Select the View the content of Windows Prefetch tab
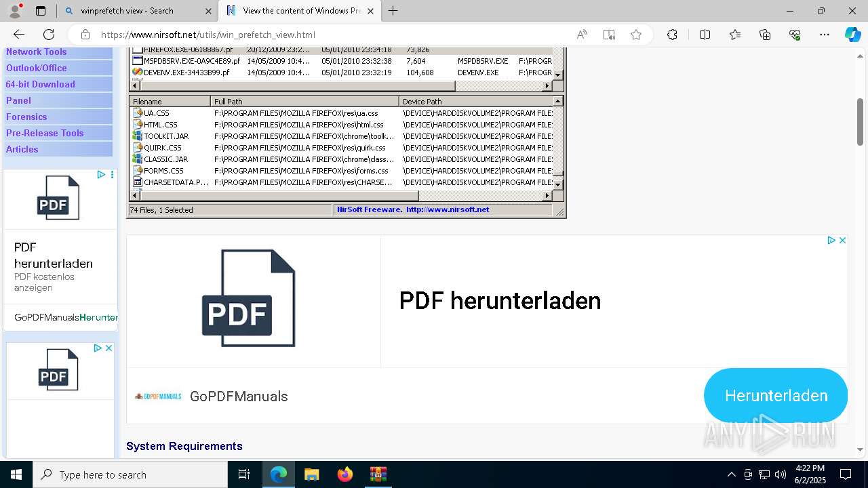This screenshot has width=868, height=488. 301,11
